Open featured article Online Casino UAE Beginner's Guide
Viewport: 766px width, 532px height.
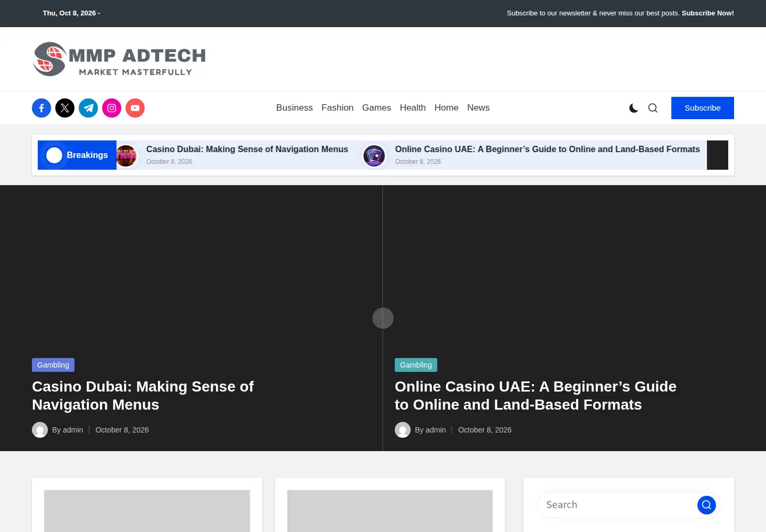tap(536, 395)
